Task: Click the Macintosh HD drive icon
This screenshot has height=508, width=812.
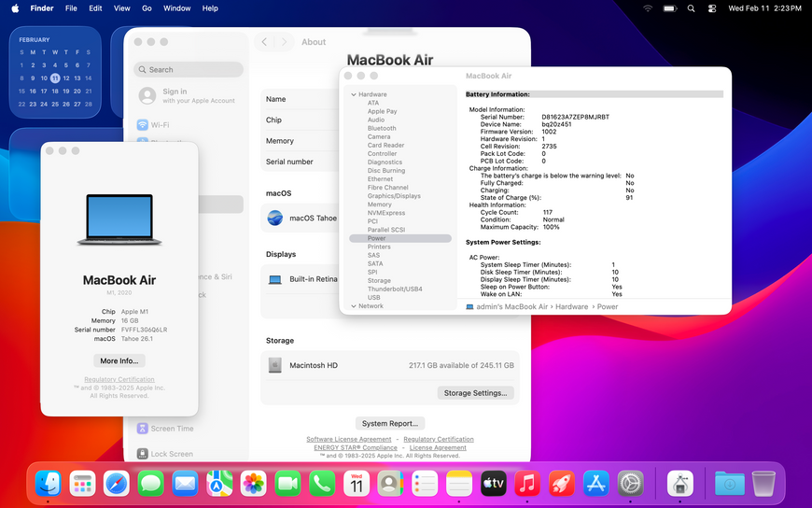Action: [275, 365]
